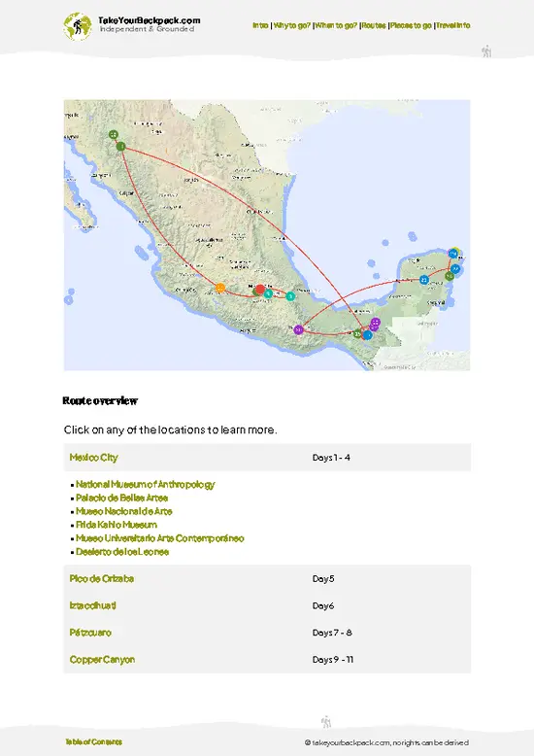
Task: Select the red marker on the map
Action: click(x=260, y=290)
